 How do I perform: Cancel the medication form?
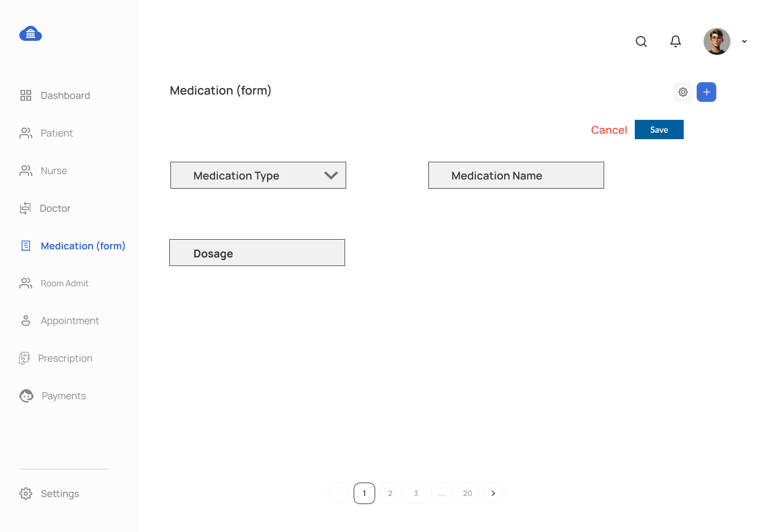point(609,130)
